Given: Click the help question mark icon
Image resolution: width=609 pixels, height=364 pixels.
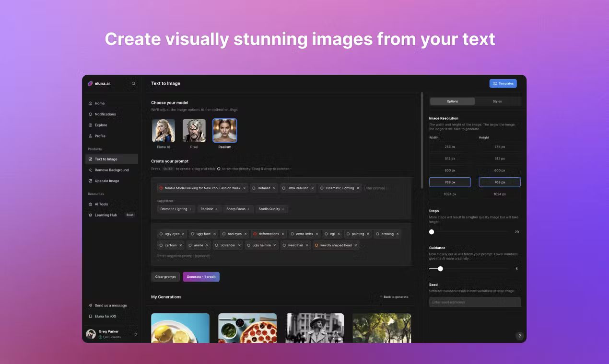Looking at the screenshot, I should click(519, 336).
